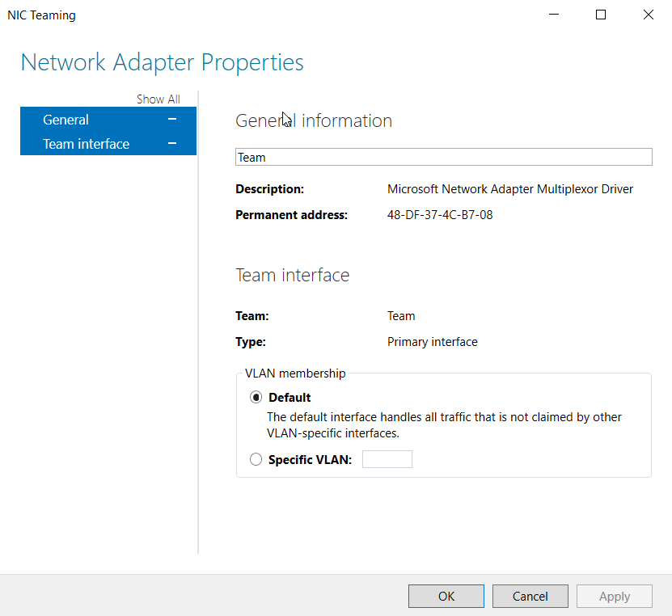Open the Show All view
The width and height of the screenshot is (672, 616).
[x=158, y=99]
